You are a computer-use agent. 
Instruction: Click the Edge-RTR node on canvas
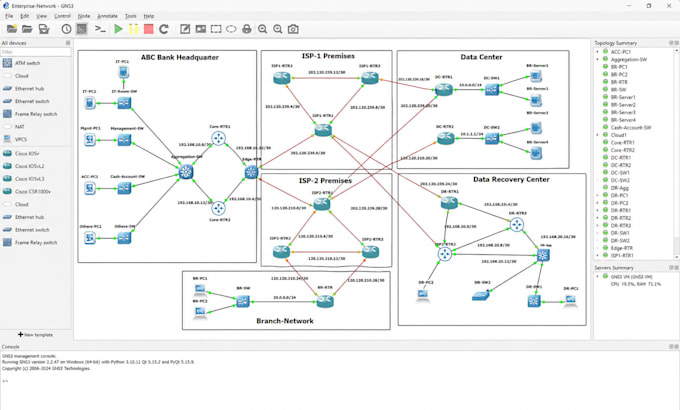coord(251,172)
